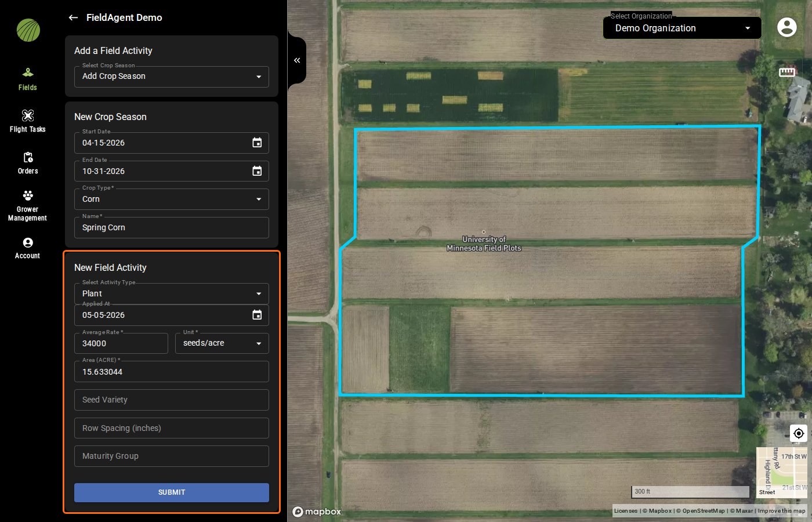Expand the Select Crop Season dropdown
812x522 pixels.
172,77
